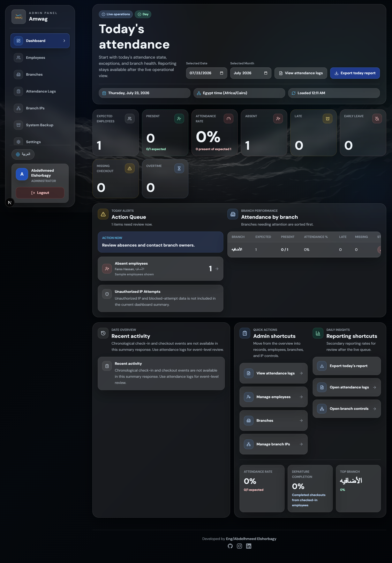Click the Reporting shortcuts chart icon

pyautogui.click(x=318, y=333)
